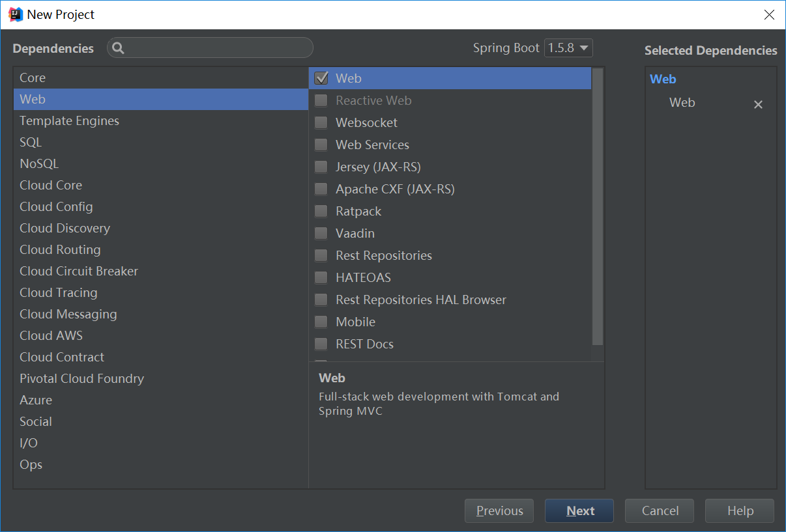Enable the Websocket dependency checkbox
The height and width of the screenshot is (532, 786).
[x=321, y=122]
